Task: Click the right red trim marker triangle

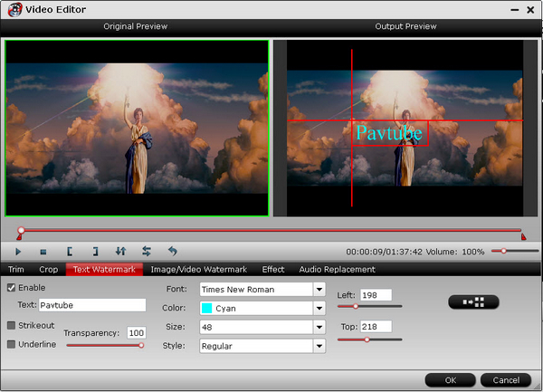Action: click(524, 237)
